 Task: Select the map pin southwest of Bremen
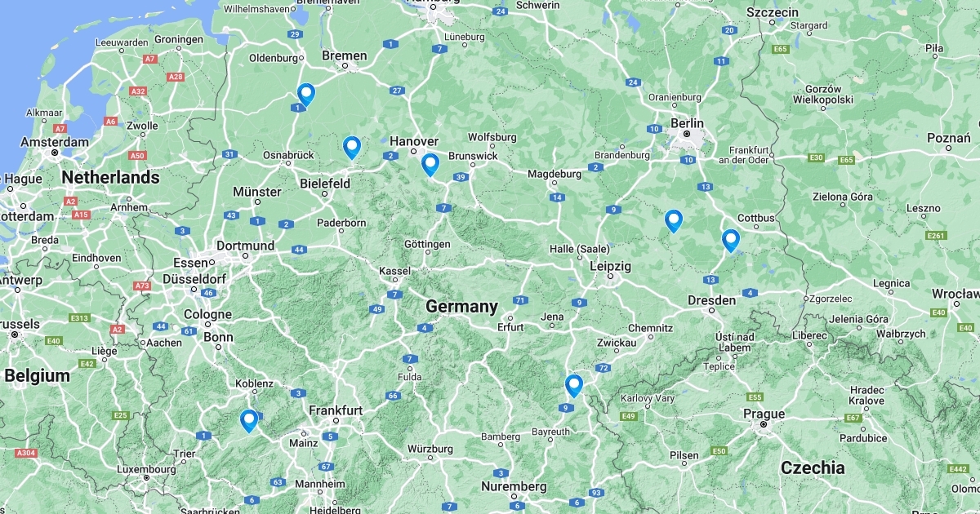coord(306,95)
